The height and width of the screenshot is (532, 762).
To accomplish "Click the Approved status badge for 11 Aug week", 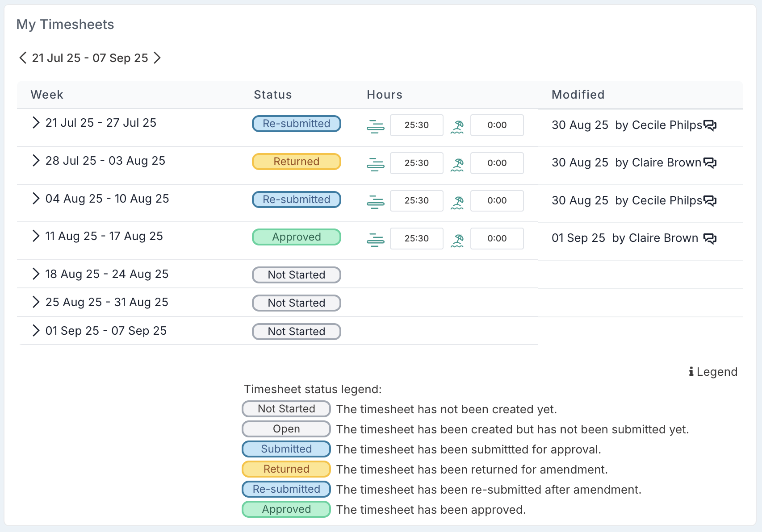I will pyautogui.click(x=296, y=237).
